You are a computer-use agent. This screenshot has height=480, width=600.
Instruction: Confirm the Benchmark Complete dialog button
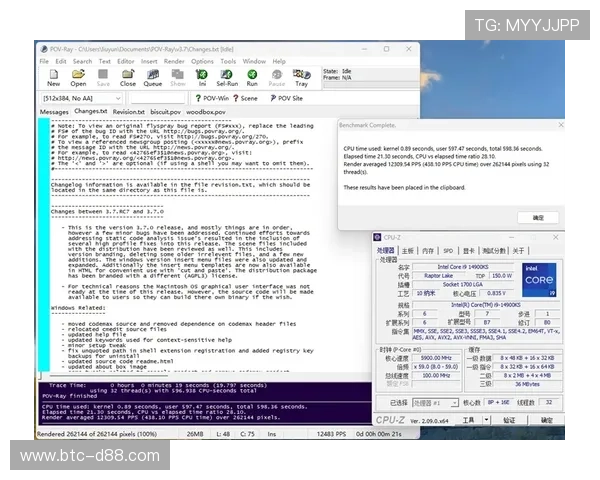click(x=538, y=217)
